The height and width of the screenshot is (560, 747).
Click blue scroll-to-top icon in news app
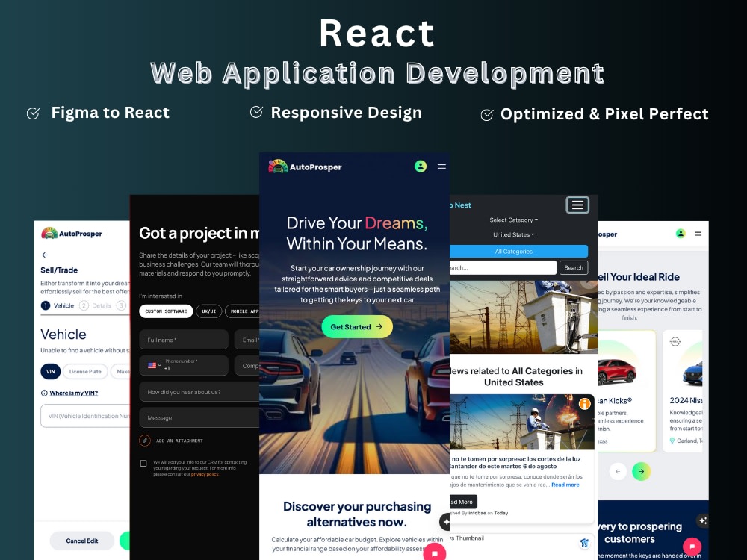(585, 543)
